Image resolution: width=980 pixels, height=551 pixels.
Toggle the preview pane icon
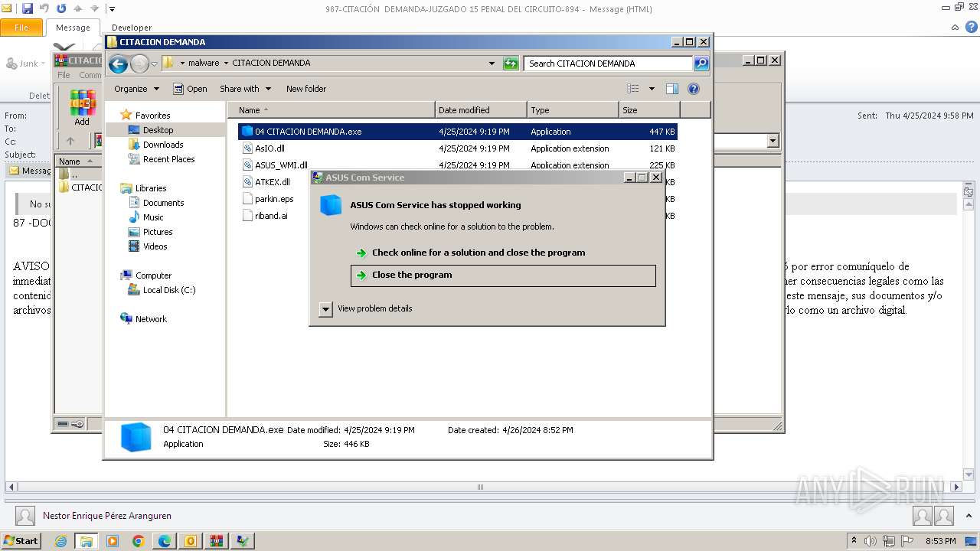(x=672, y=89)
